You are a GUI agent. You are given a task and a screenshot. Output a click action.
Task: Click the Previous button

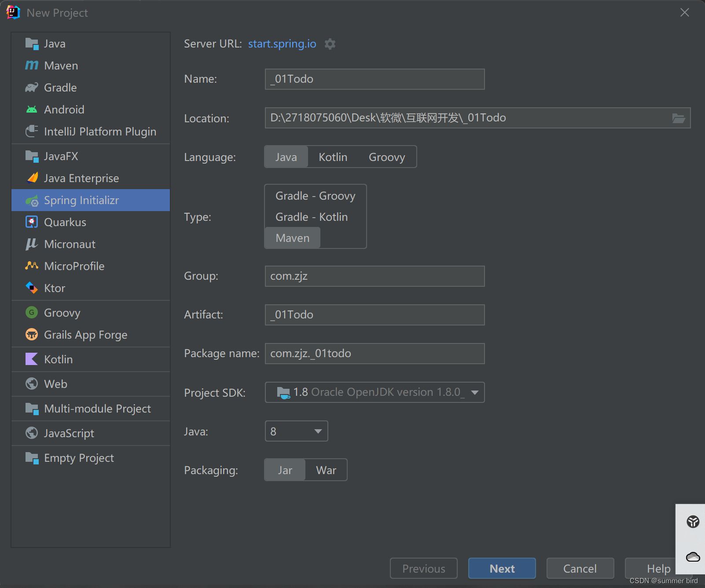[x=424, y=568]
